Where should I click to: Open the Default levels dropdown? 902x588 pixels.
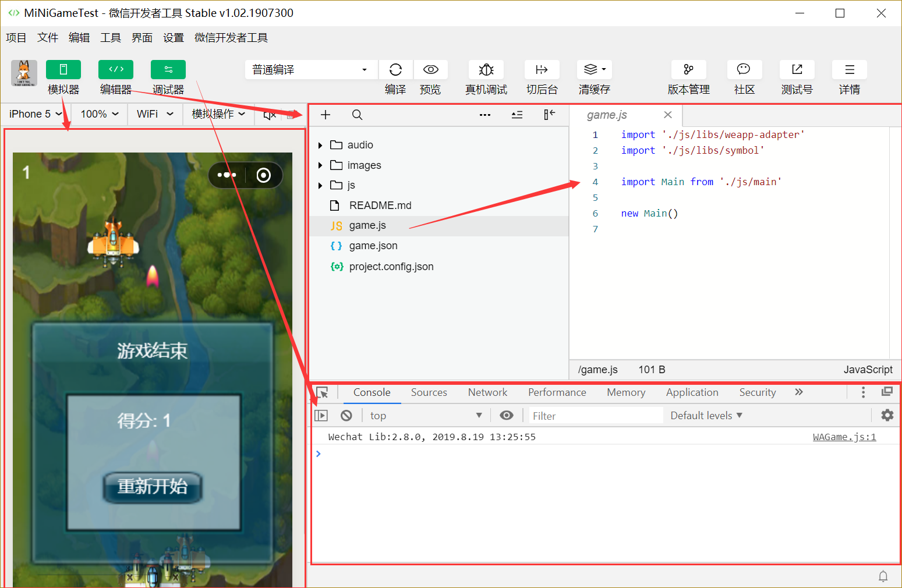706,416
